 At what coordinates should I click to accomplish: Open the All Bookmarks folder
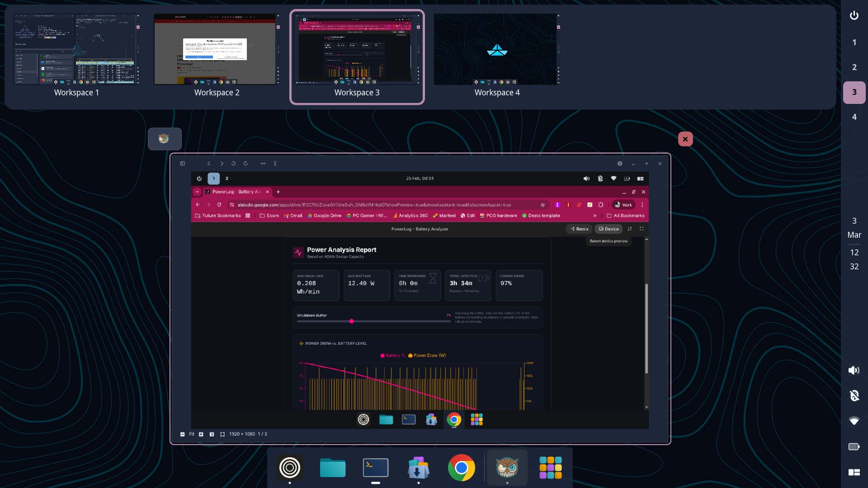626,216
